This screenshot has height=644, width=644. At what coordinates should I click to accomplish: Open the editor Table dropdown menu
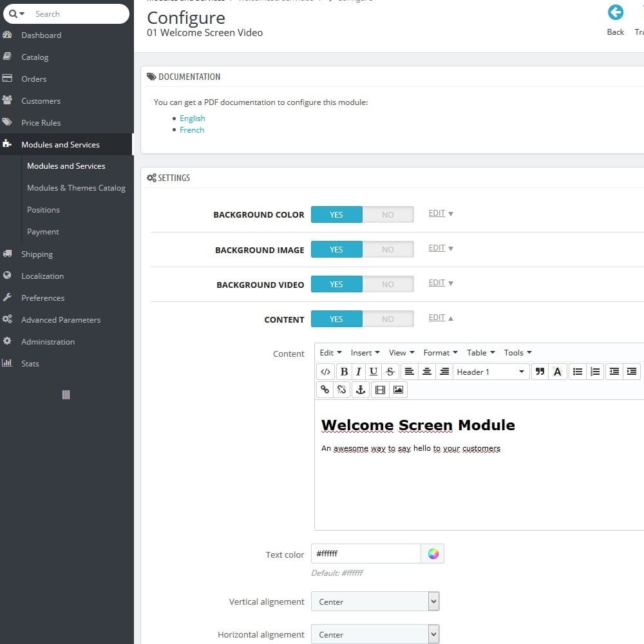[x=481, y=353]
